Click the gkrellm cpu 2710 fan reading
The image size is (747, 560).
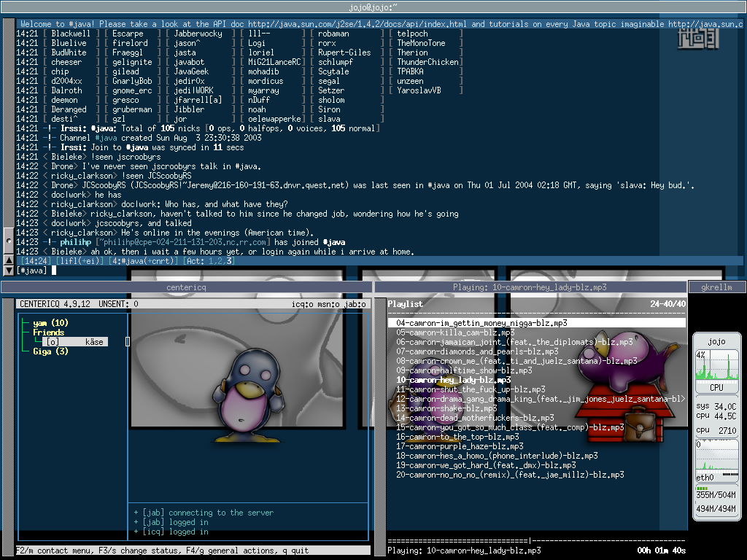(x=716, y=430)
